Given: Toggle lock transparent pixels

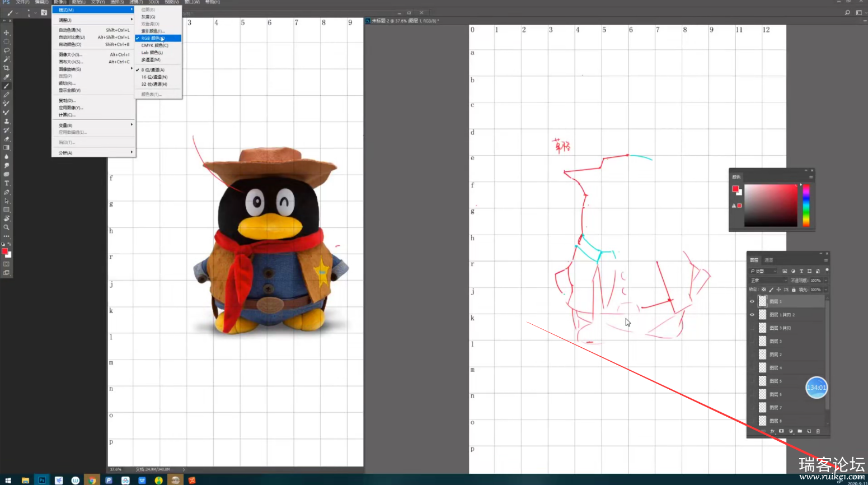Looking at the screenshot, I should (763, 290).
